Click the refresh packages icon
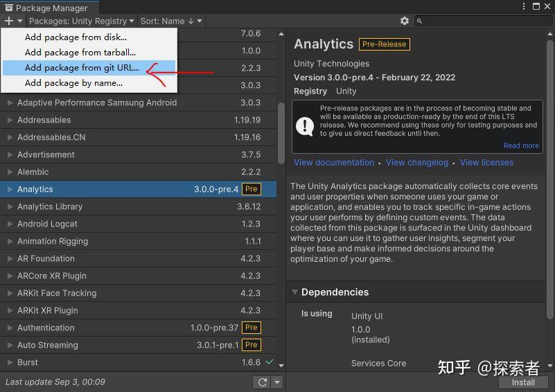Viewport: 555px width, 392px height. [x=263, y=382]
